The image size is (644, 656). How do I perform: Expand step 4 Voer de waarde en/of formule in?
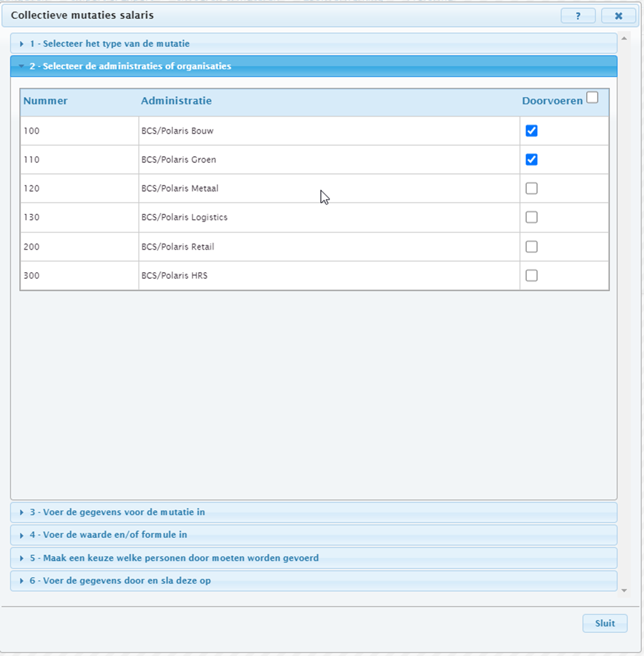coord(313,535)
